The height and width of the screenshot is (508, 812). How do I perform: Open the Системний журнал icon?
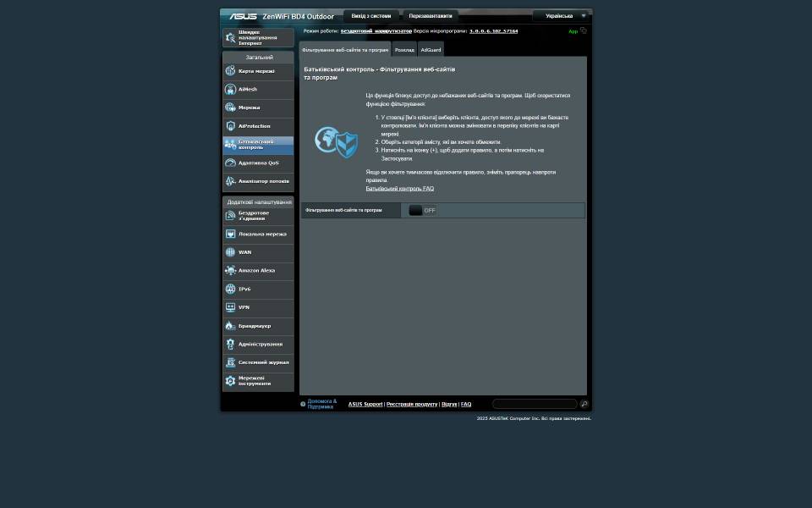pos(230,362)
